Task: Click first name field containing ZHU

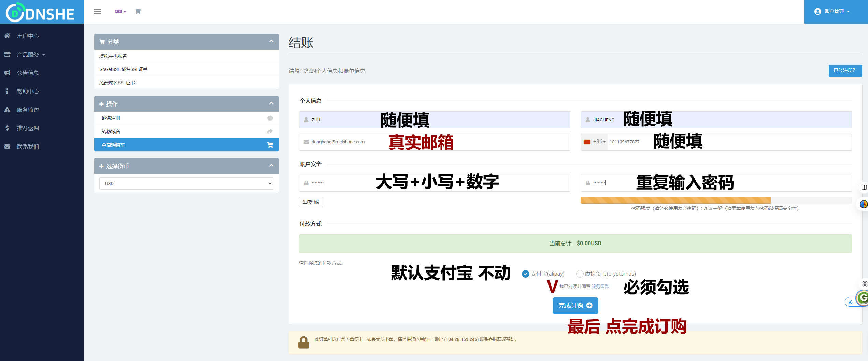Action: (x=435, y=120)
